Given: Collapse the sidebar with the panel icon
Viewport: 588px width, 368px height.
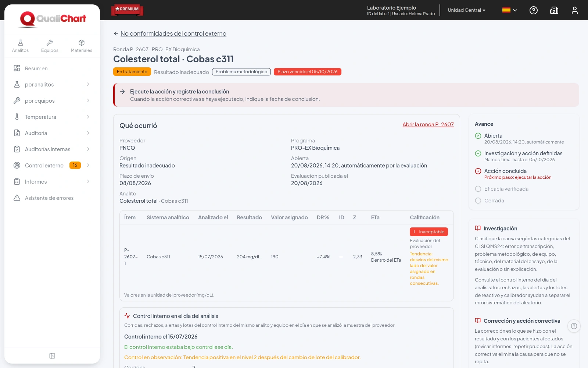Looking at the screenshot, I should point(52,356).
